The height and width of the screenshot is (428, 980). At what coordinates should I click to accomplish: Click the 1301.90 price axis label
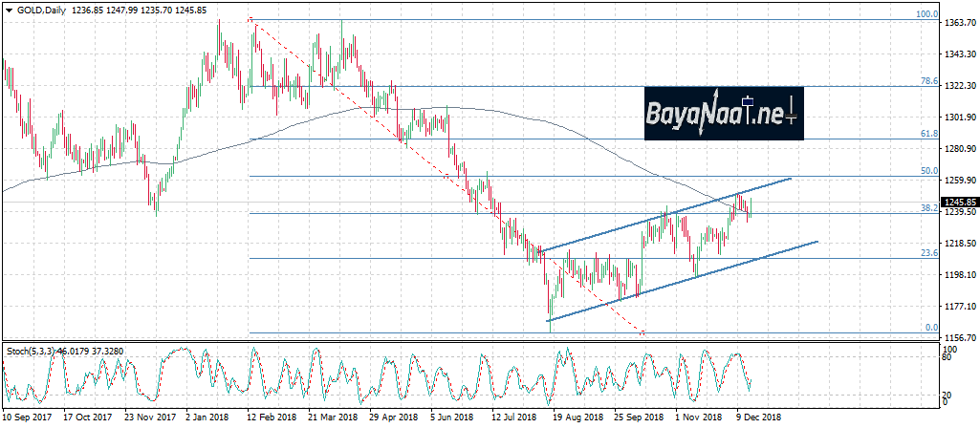tap(959, 117)
